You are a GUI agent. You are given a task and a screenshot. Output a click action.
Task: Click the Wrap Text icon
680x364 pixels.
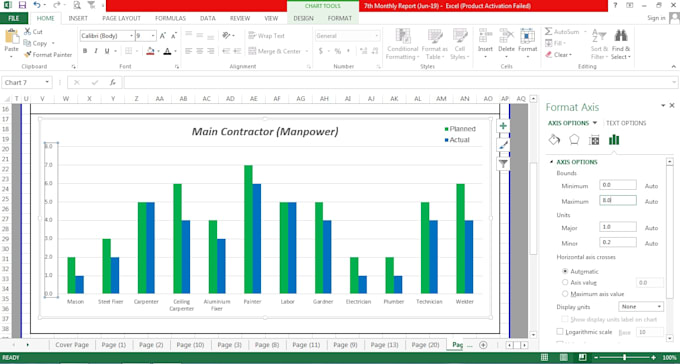(x=252, y=36)
